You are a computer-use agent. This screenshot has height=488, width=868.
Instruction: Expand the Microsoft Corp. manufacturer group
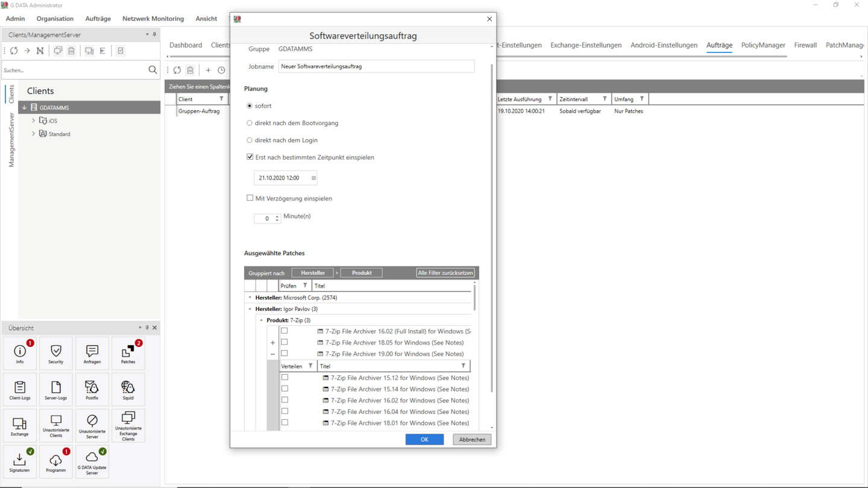[250, 298]
